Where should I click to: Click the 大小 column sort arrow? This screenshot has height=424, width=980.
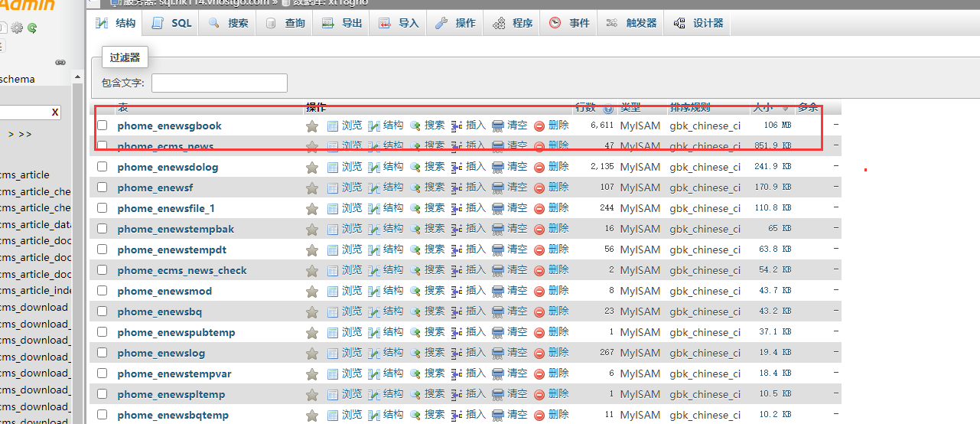click(x=785, y=109)
